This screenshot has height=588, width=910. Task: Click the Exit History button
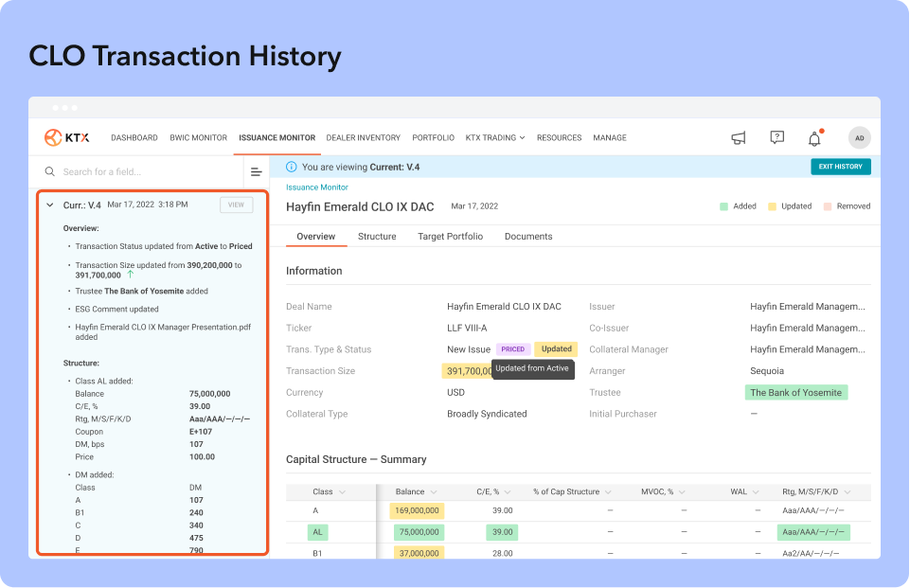(840, 167)
